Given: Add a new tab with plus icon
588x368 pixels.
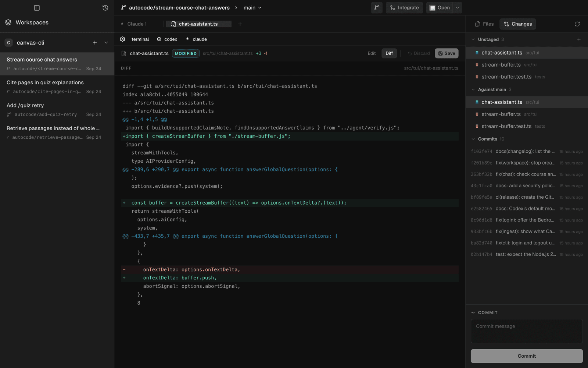Looking at the screenshot, I should click(x=240, y=24).
